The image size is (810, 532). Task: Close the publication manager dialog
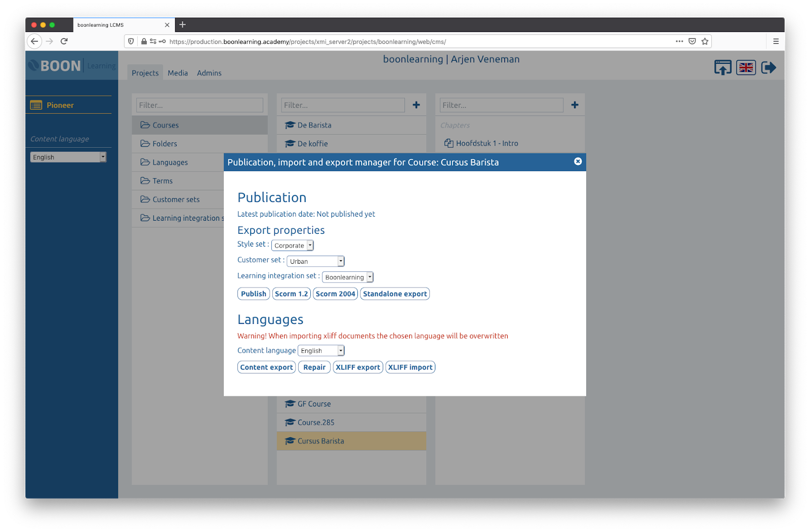(x=578, y=161)
